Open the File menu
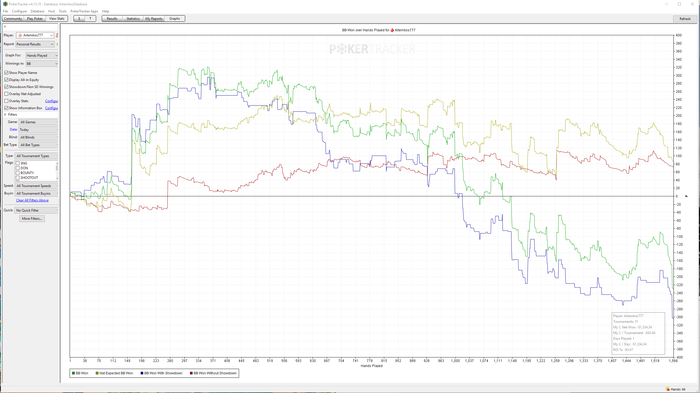 5,11
